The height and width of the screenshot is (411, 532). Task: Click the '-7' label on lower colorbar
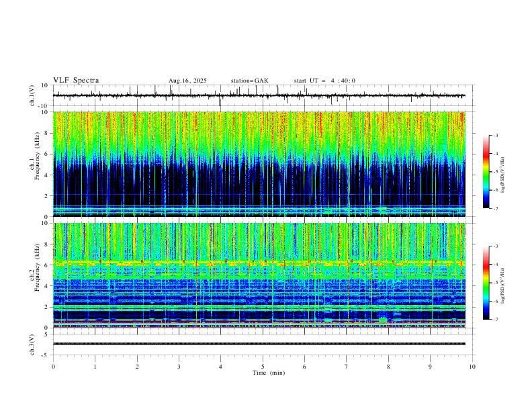[495, 320]
